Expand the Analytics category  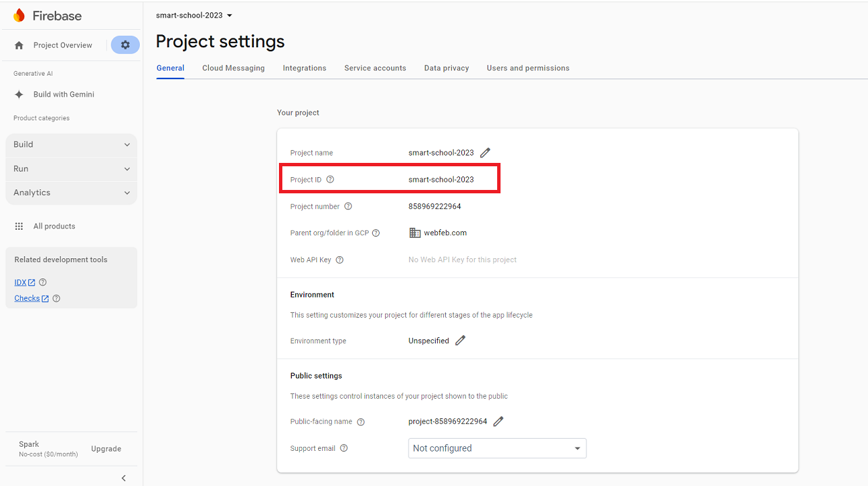coord(71,193)
